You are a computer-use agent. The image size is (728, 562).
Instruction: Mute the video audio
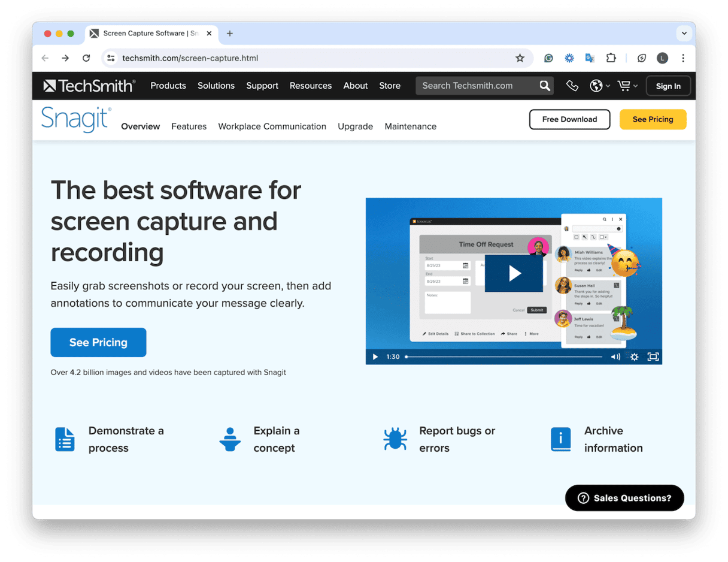tap(615, 356)
